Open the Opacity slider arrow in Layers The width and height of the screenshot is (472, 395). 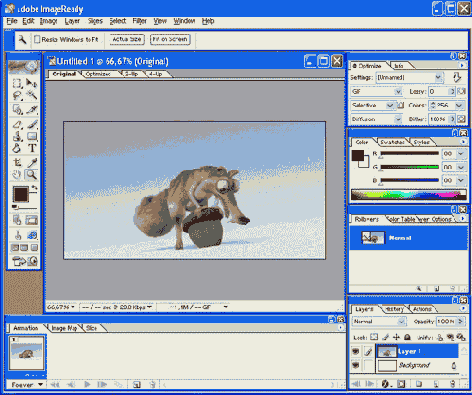[x=460, y=321]
